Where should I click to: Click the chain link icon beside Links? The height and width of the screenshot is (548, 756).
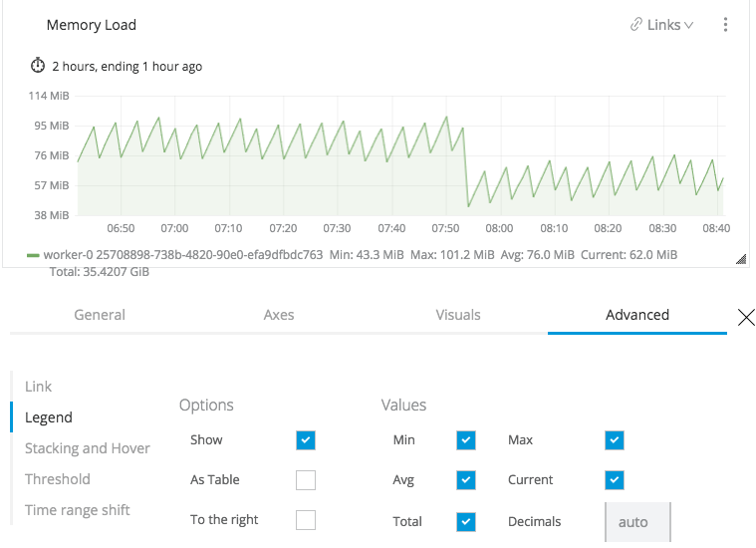pyautogui.click(x=636, y=25)
